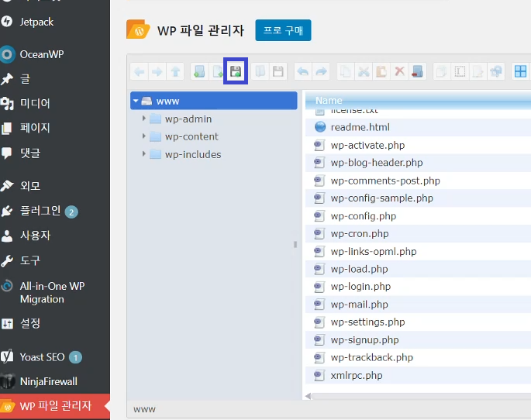531x420 pixels.
Task: Click the WP File Manager folder logo
Action: [x=138, y=29]
